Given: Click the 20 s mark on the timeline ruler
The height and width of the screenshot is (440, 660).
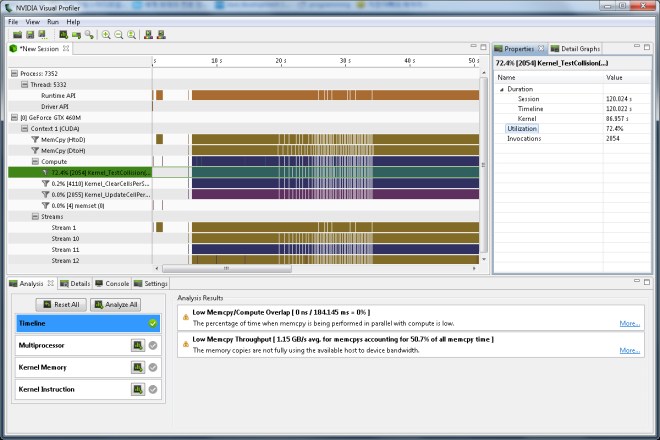Looking at the screenshot, I should (x=281, y=61).
